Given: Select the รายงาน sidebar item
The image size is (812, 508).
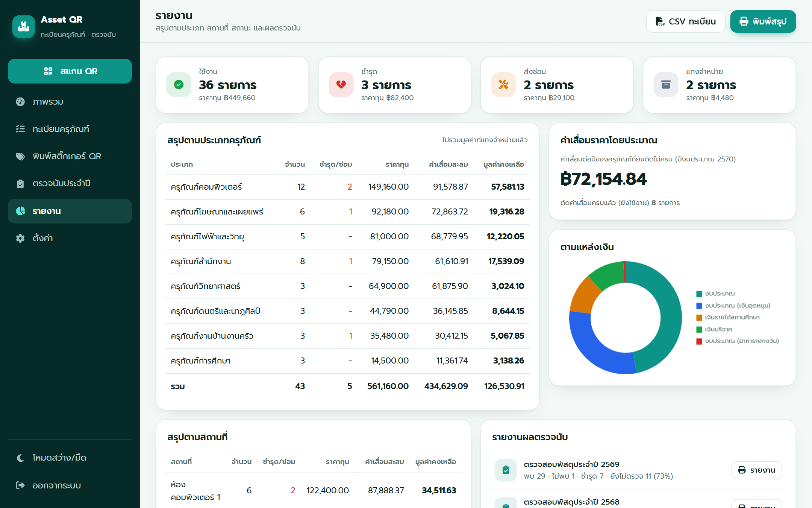Looking at the screenshot, I should click(x=70, y=211).
